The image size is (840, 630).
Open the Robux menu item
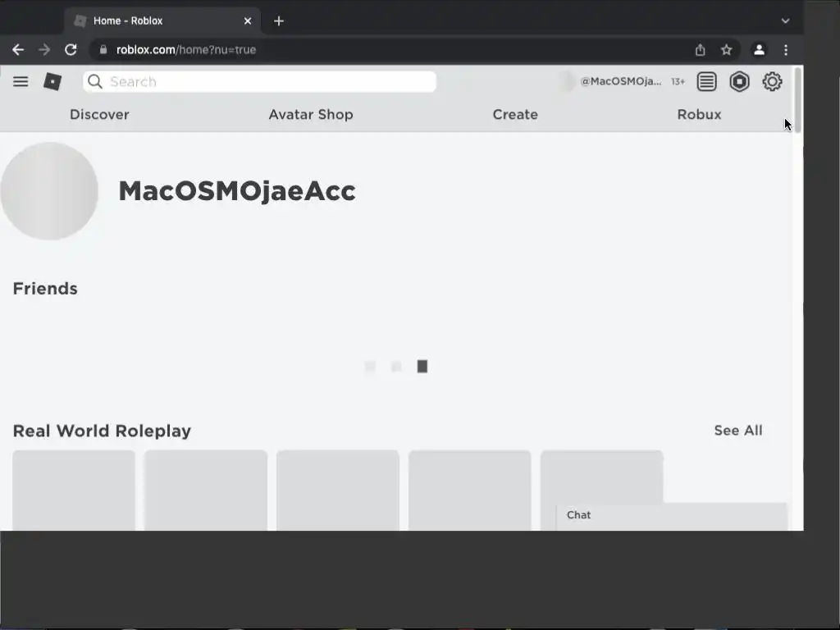(699, 115)
